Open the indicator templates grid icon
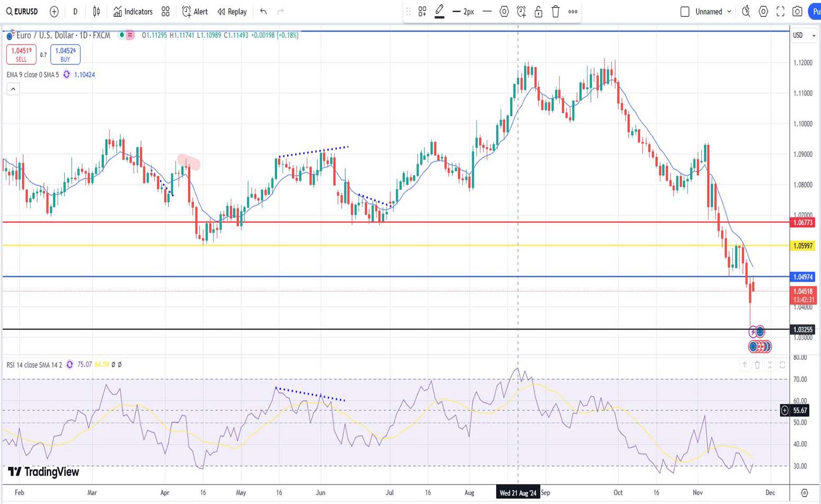 point(166,12)
